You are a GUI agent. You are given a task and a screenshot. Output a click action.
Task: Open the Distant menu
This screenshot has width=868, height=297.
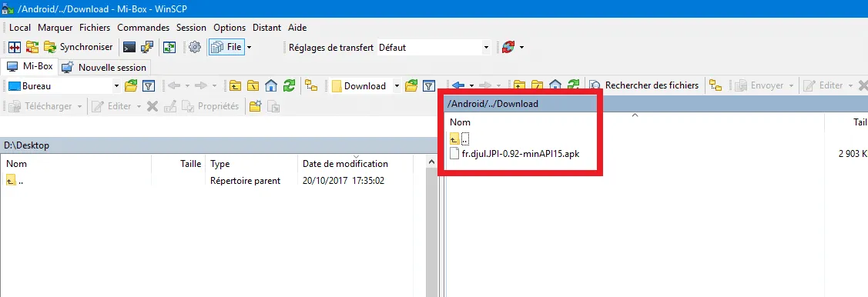(x=266, y=28)
